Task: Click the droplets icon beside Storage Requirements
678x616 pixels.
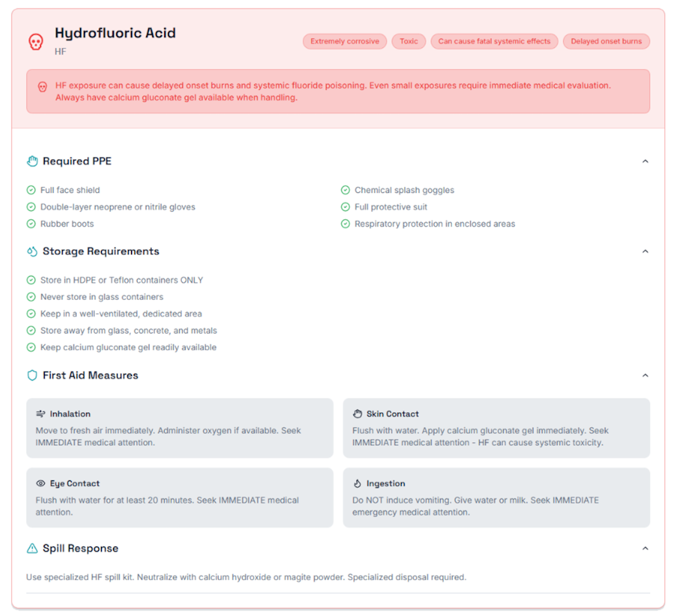Action: pyautogui.click(x=32, y=252)
